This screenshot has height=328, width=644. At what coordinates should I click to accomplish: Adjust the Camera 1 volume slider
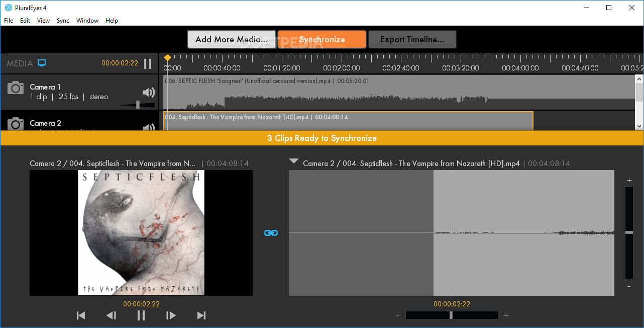pos(138,105)
